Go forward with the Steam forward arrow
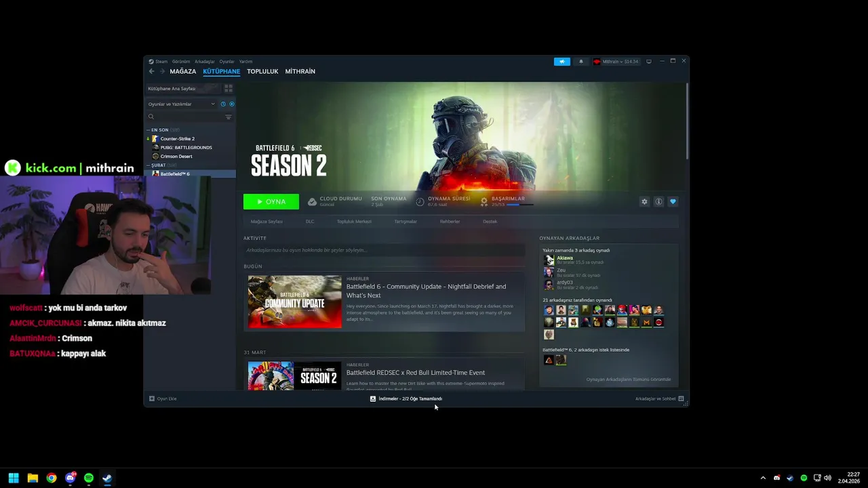The width and height of the screenshot is (868, 488). 161,71
